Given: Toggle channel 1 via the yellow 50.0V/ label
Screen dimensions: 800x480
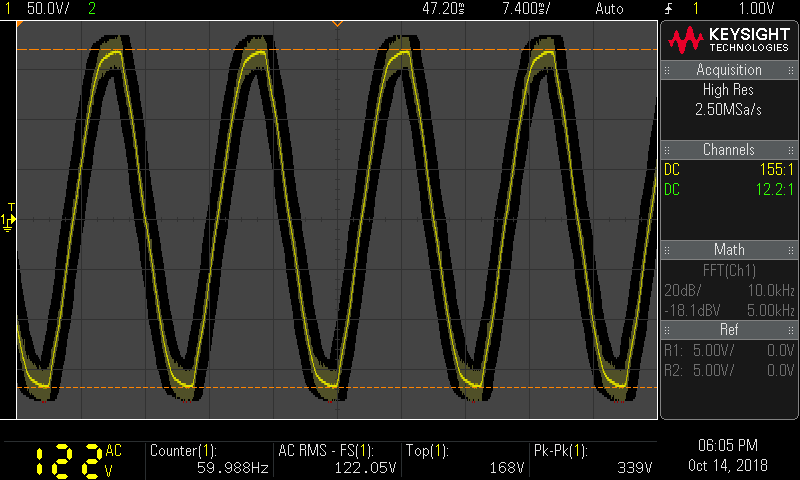Looking at the screenshot, I should click(x=46, y=8).
